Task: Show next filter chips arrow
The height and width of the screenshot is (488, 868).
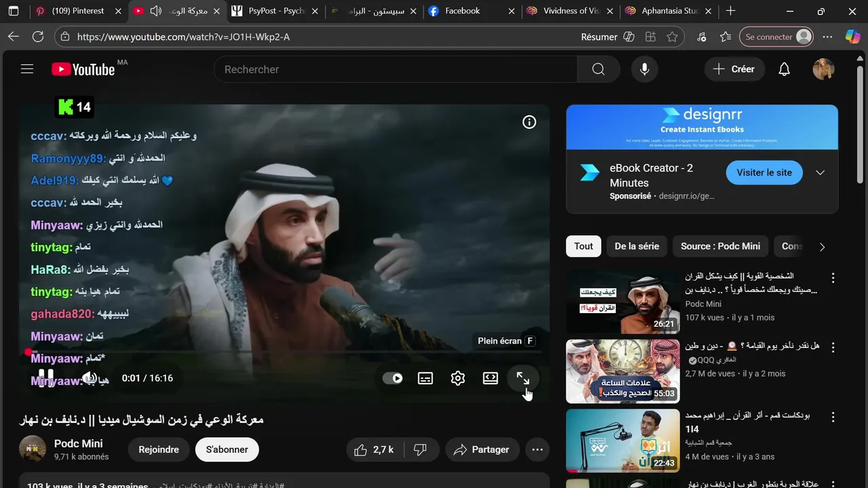Action: 822,247
